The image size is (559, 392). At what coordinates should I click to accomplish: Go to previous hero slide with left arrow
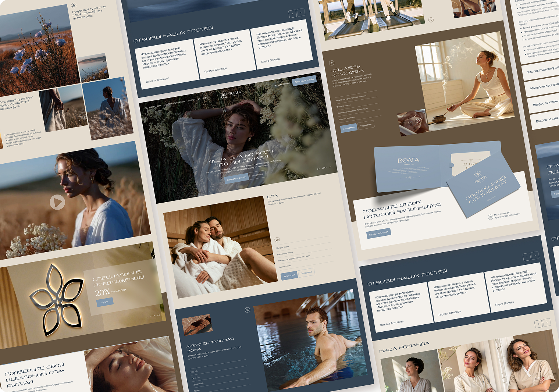318,169
